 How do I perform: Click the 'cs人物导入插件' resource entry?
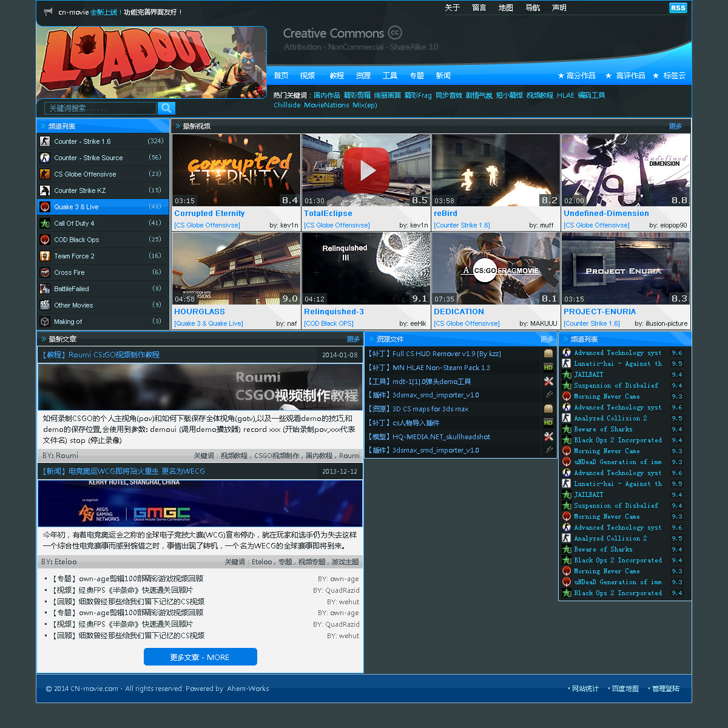click(x=403, y=423)
